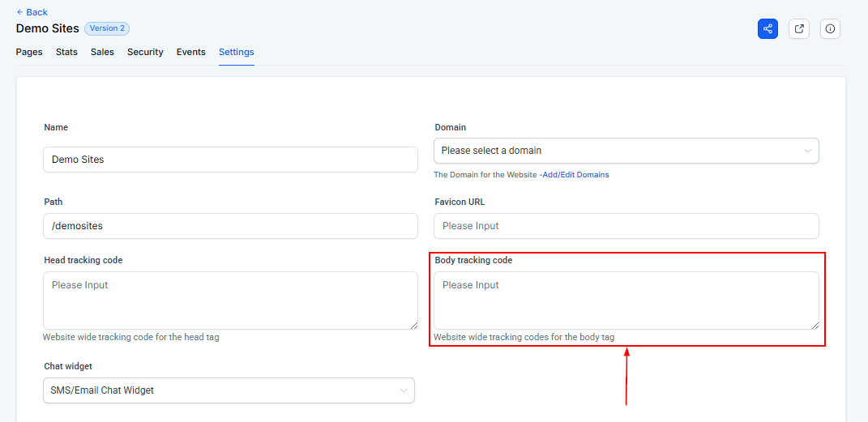The image size is (868, 422).
Task: Click the Version 2 badge
Action: pyautogui.click(x=107, y=28)
